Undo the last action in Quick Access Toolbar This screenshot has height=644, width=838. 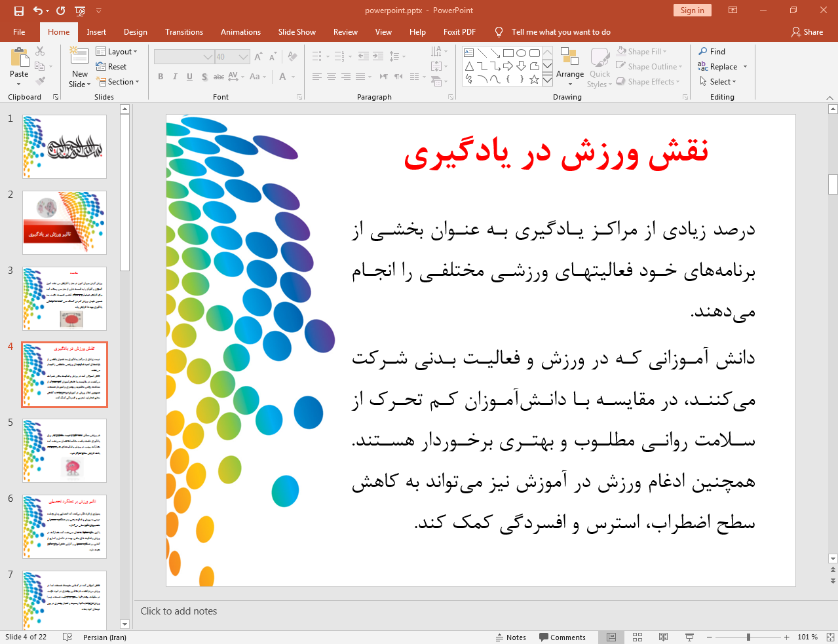pos(38,10)
